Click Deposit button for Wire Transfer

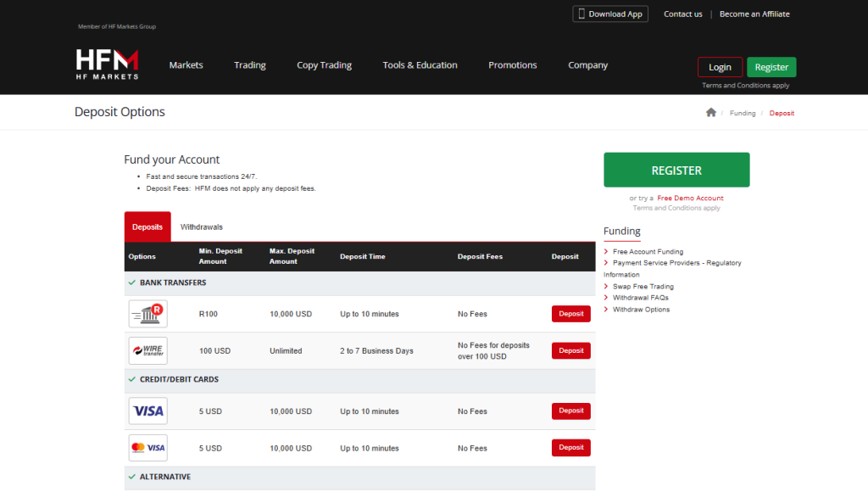(x=570, y=350)
